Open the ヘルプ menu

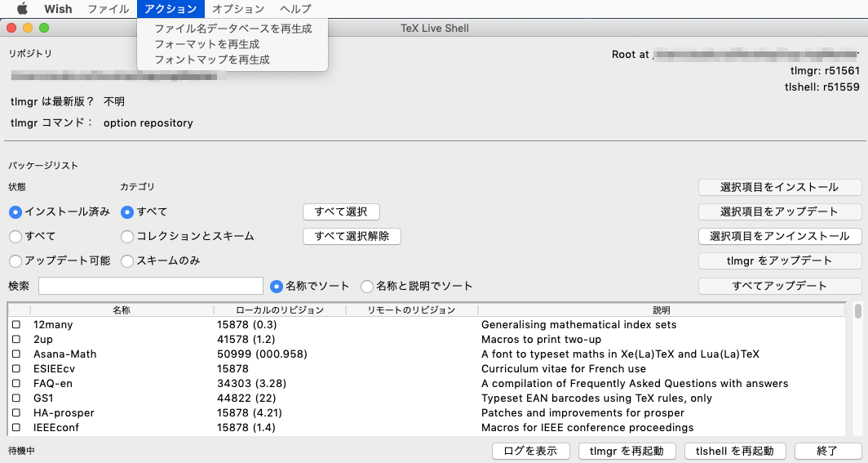(x=295, y=9)
